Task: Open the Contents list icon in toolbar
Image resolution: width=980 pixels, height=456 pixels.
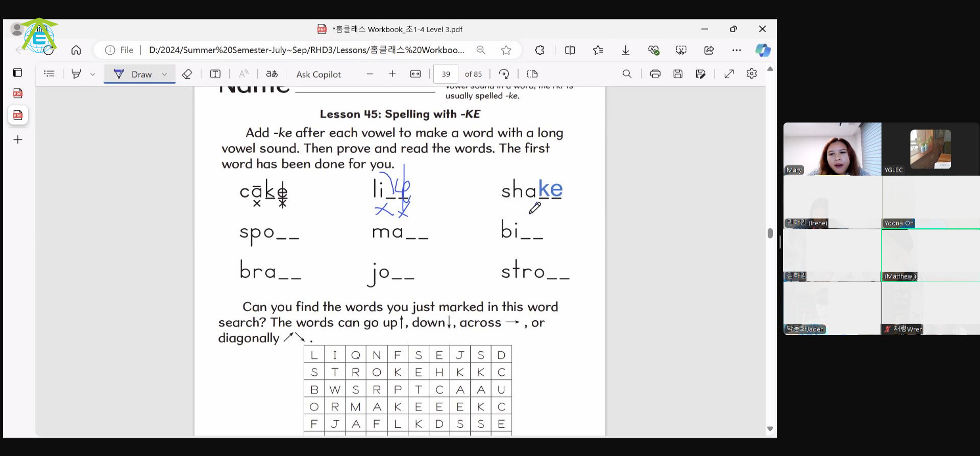Action: 49,74
